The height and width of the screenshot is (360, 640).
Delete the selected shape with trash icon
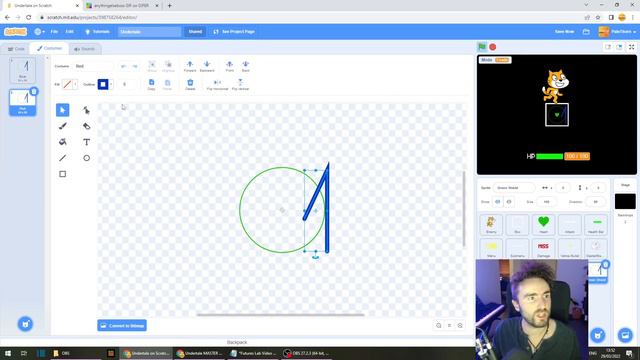(x=190, y=84)
